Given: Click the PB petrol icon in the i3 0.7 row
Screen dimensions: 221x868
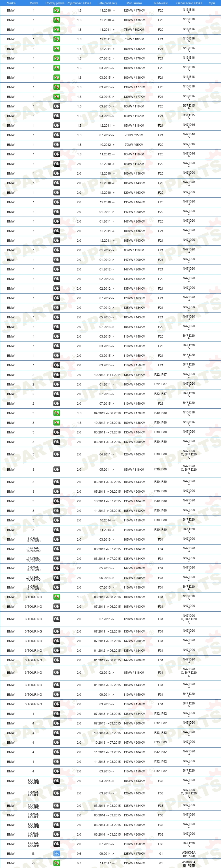Looking at the screenshot, I should pyautogui.click(x=57, y=863).
